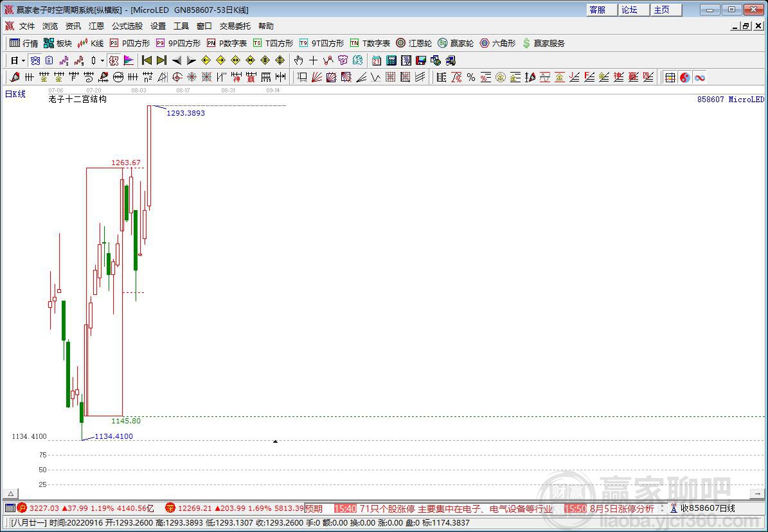Toggle the grid table icon in drawing toolbar

[x=670, y=77]
